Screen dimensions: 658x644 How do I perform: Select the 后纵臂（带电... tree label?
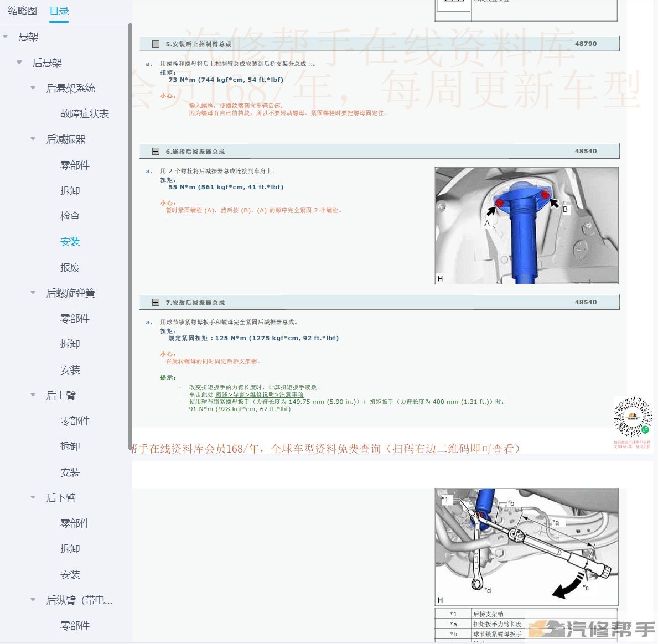click(79, 600)
